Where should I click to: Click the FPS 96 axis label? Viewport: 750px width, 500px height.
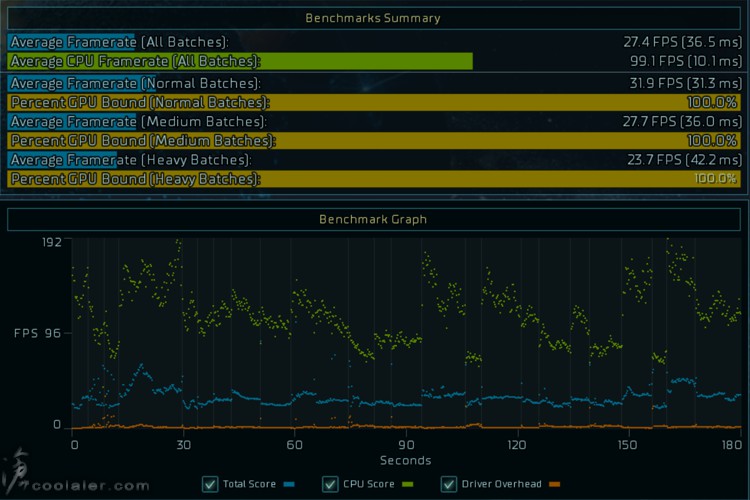coord(37,333)
